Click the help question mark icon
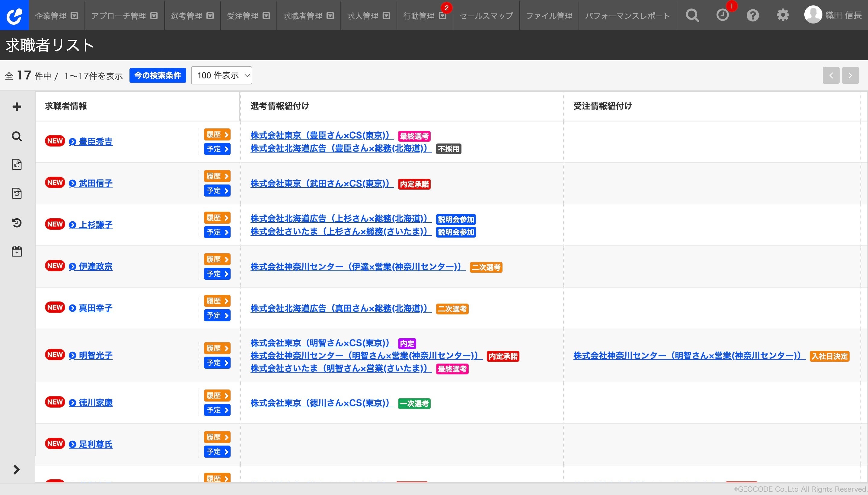 752,15
